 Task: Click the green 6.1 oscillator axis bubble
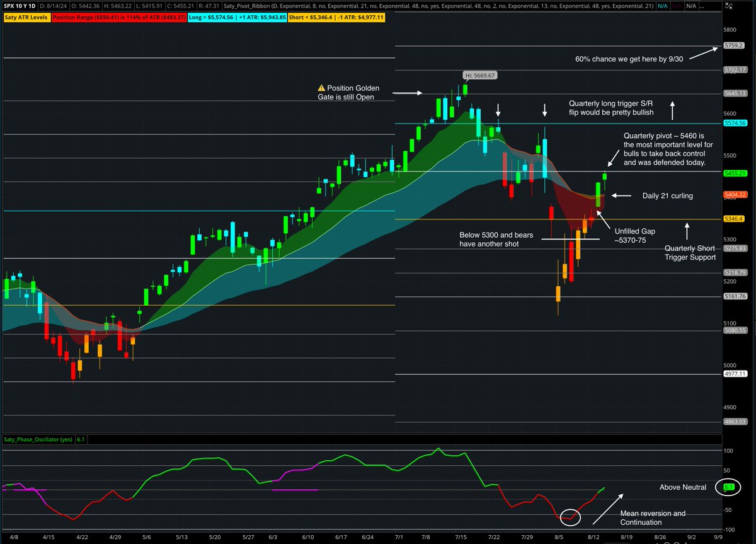tap(730, 487)
